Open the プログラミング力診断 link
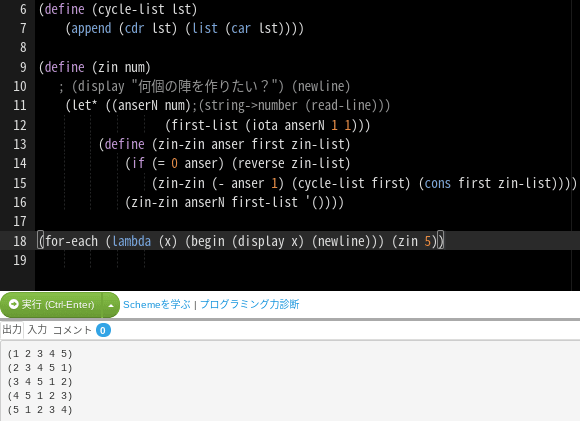The image size is (580, 421). 250,304
